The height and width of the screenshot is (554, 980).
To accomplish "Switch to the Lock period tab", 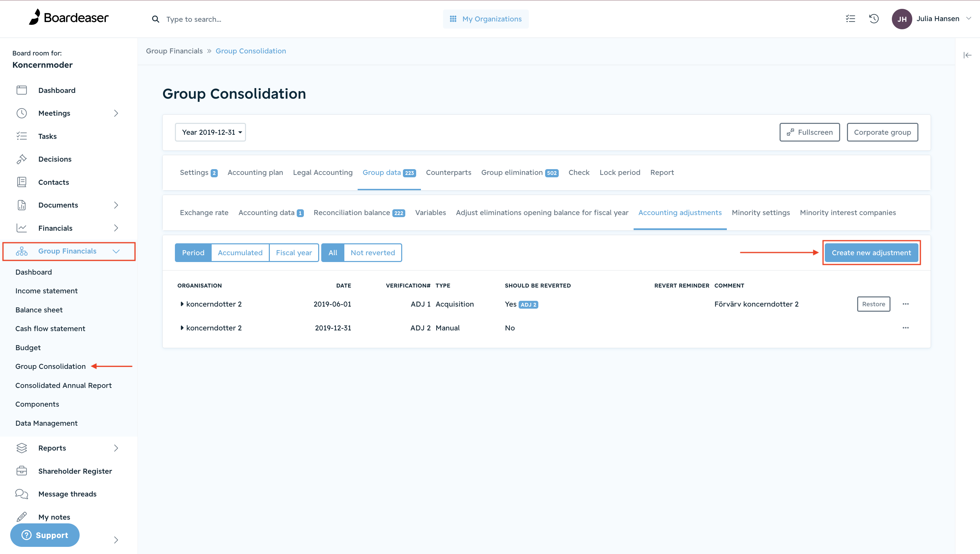I will 620,173.
